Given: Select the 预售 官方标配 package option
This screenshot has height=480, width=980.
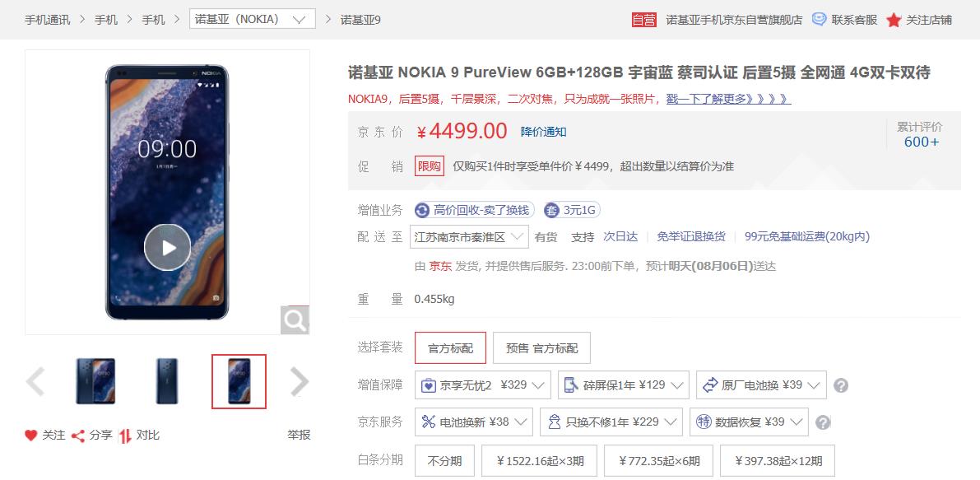Looking at the screenshot, I should point(541,348).
